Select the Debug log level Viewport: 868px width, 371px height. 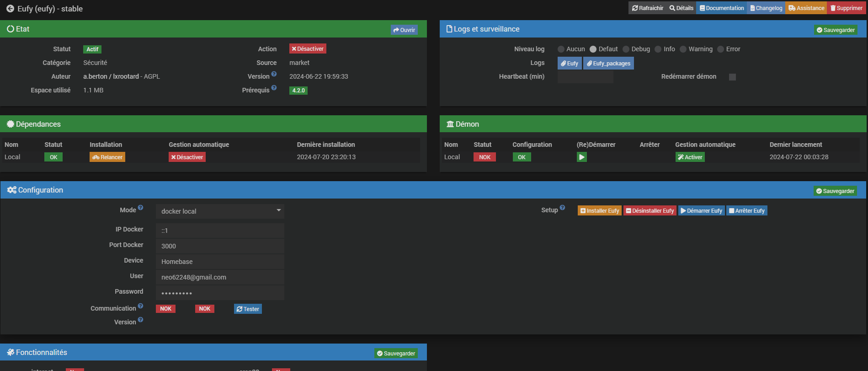[626, 49]
